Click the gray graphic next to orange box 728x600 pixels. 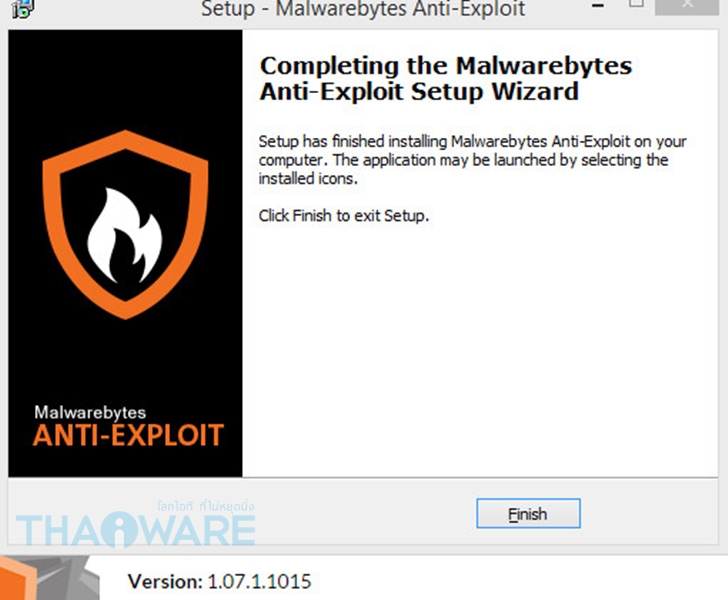[x=68, y=579]
